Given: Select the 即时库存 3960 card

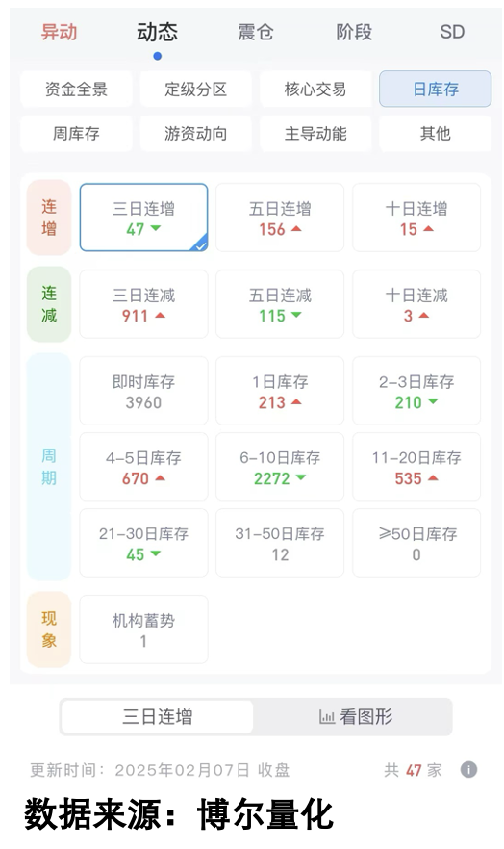Looking at the screenshot, I should (144, 391).
